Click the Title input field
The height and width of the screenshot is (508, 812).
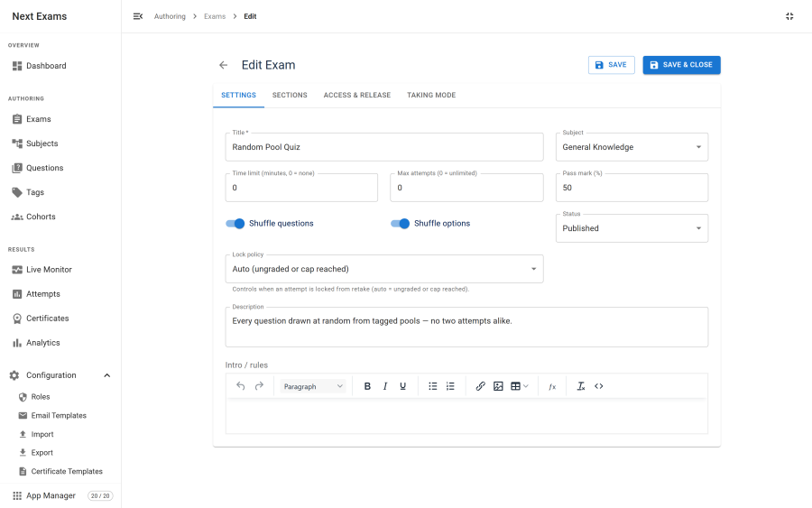pos(384,147)
